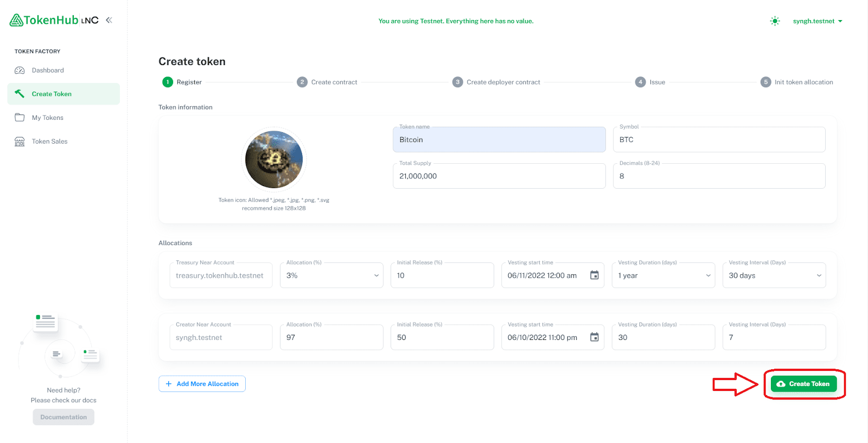Open the Vesting Interval 30 days dropdown

[774, 275]
